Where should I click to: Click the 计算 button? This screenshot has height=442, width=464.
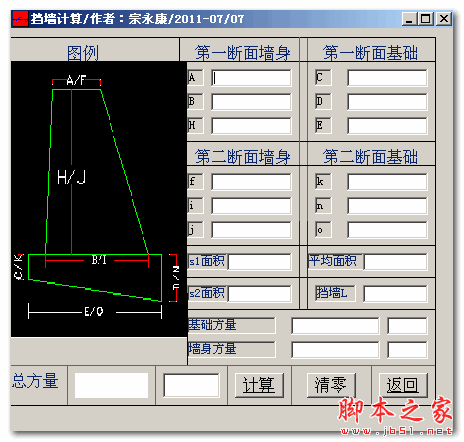(x=259, y=385)
